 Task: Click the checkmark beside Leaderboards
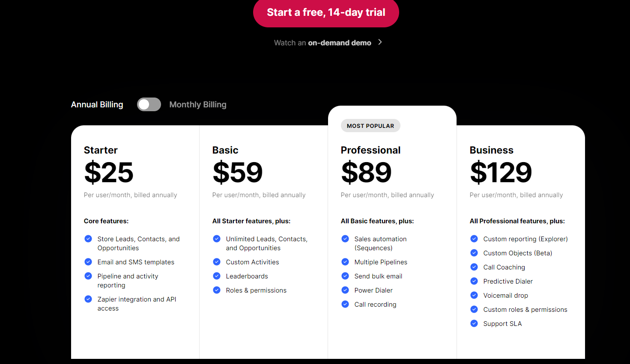pyautogui.click(x=217, y=276)
